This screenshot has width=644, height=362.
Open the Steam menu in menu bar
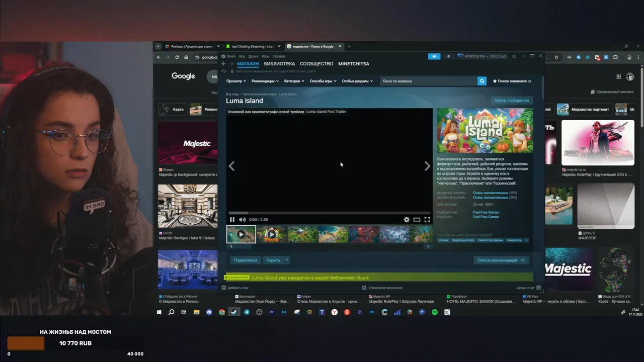231,56
